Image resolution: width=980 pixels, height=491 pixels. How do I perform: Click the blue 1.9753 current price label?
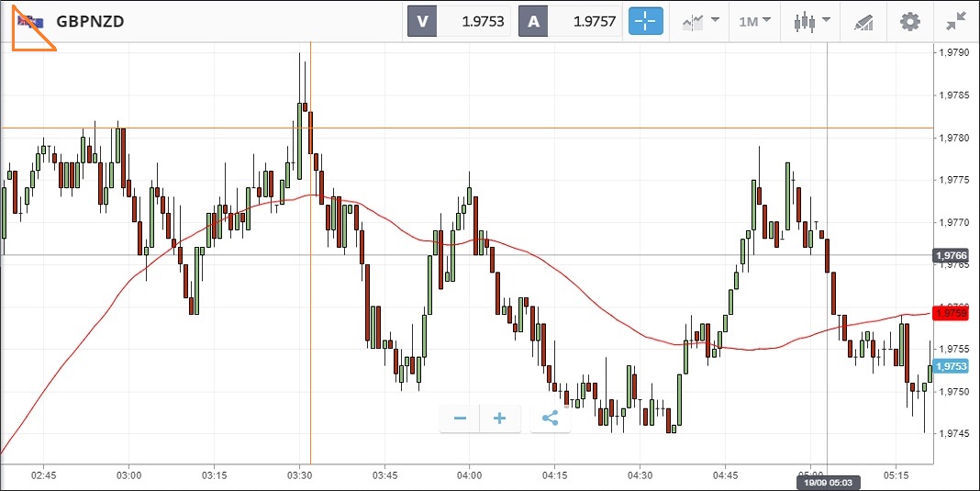[x=951, y=366]
